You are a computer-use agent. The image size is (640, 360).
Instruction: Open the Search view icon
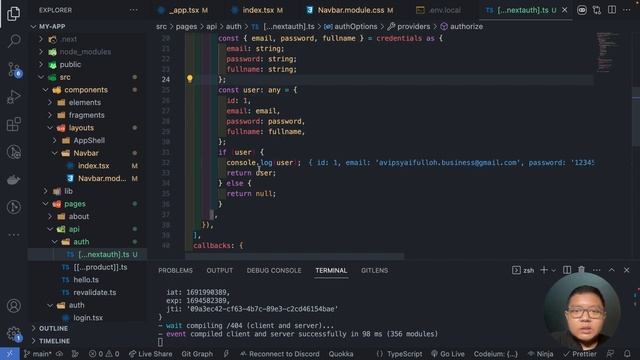(x=14, y=40)
